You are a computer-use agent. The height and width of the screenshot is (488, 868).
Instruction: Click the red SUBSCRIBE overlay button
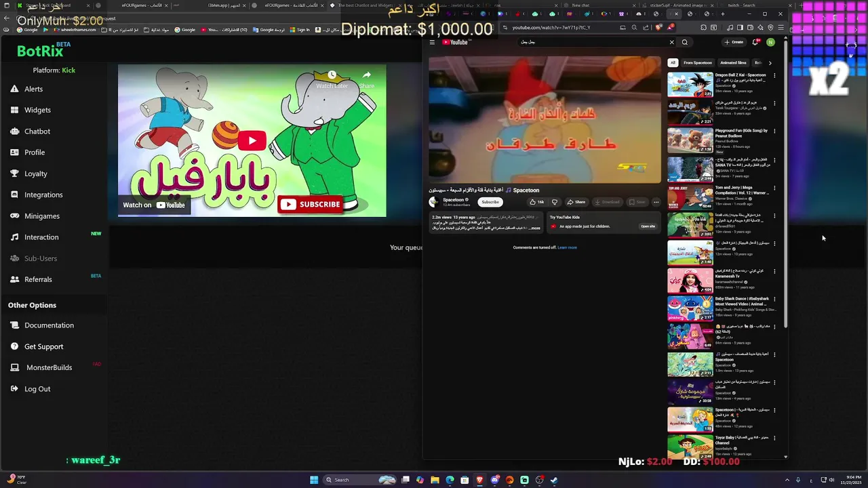[x=311, y=204]
